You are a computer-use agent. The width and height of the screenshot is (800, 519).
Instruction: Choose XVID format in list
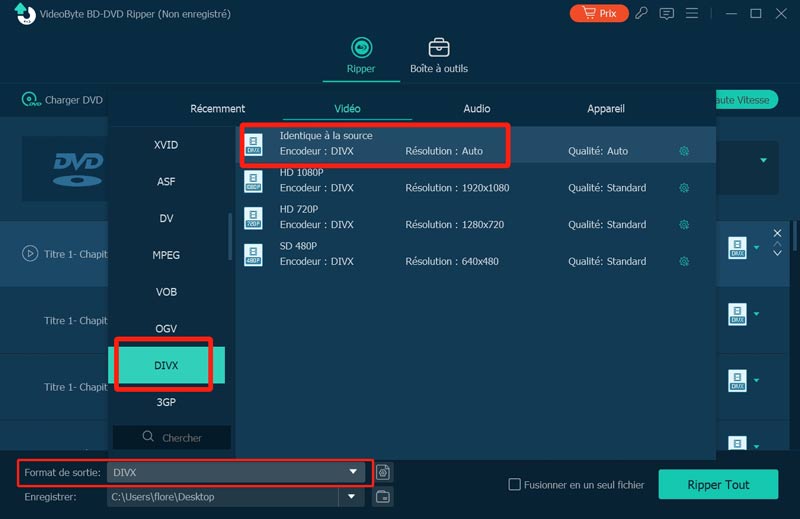coord(166,145)
